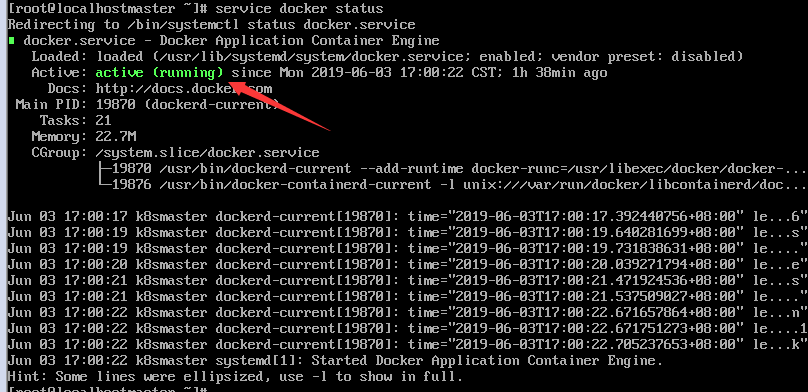Click the green 'active (running)' status text
This screenshot has height=392, width=808.
pyautogui.click(x=159, y=73)
